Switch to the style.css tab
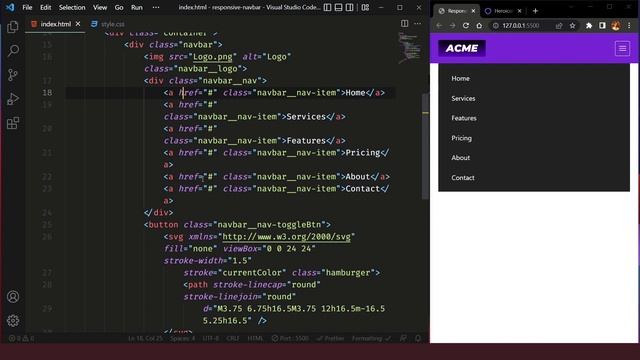 pos(108,24)
